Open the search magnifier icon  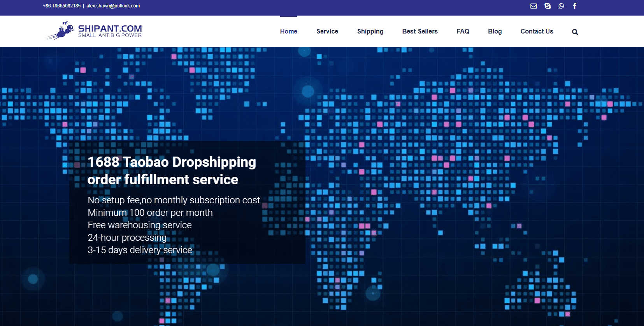pos(575,32)
